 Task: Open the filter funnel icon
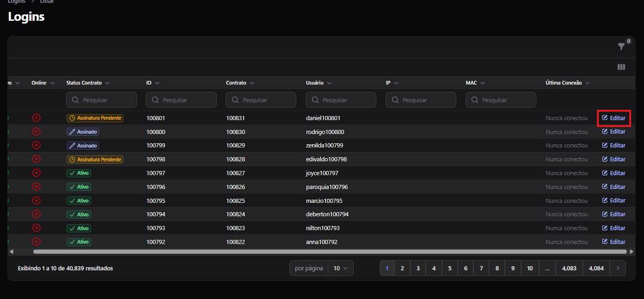point(621,46)
